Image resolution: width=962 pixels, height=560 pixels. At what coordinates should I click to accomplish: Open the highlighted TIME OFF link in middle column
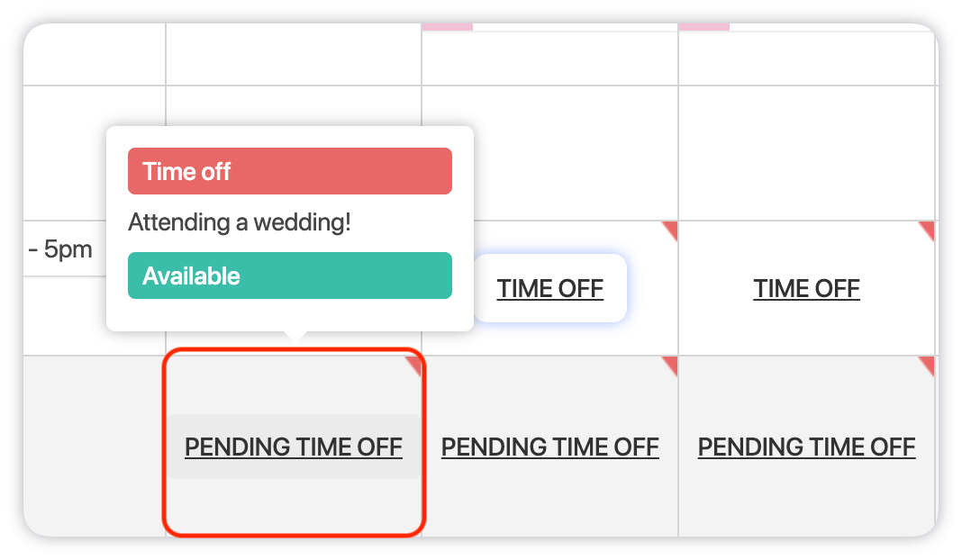tap(549, 289)
